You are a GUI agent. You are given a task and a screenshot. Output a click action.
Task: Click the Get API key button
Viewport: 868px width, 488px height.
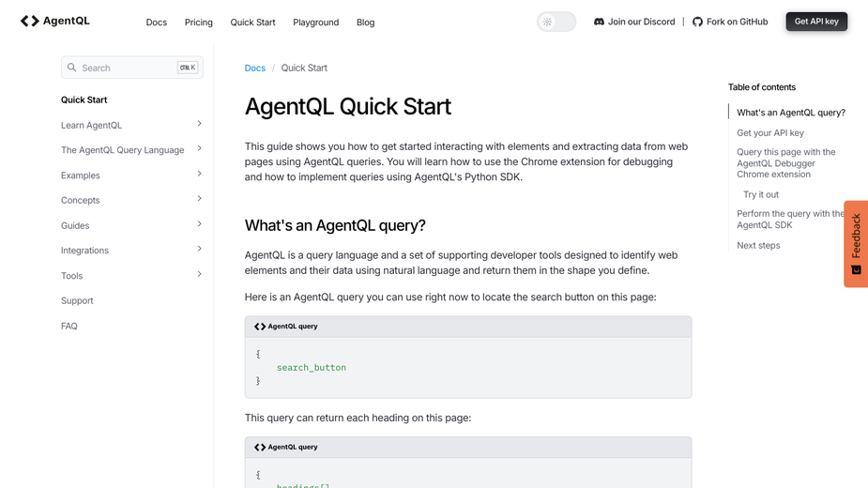pos(816,22)
